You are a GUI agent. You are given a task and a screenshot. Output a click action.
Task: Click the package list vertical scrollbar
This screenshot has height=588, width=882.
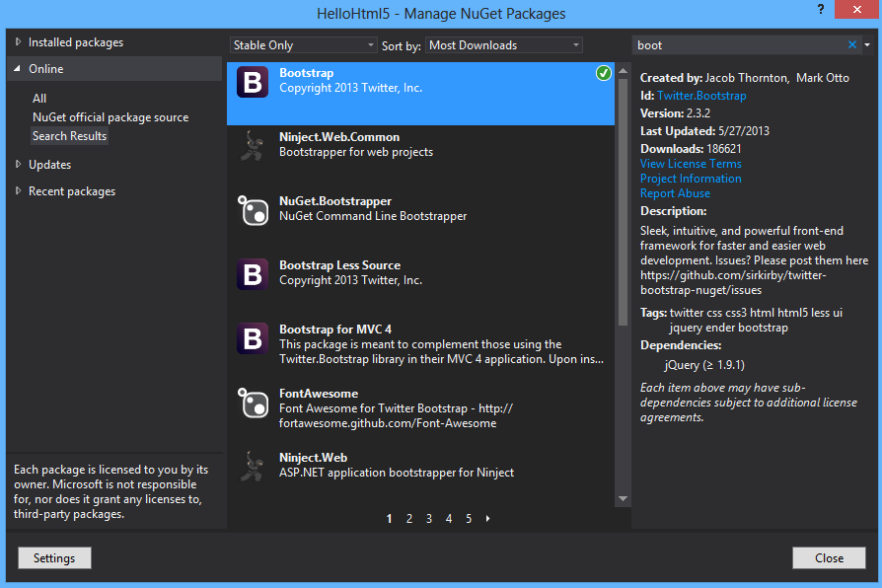623,202
